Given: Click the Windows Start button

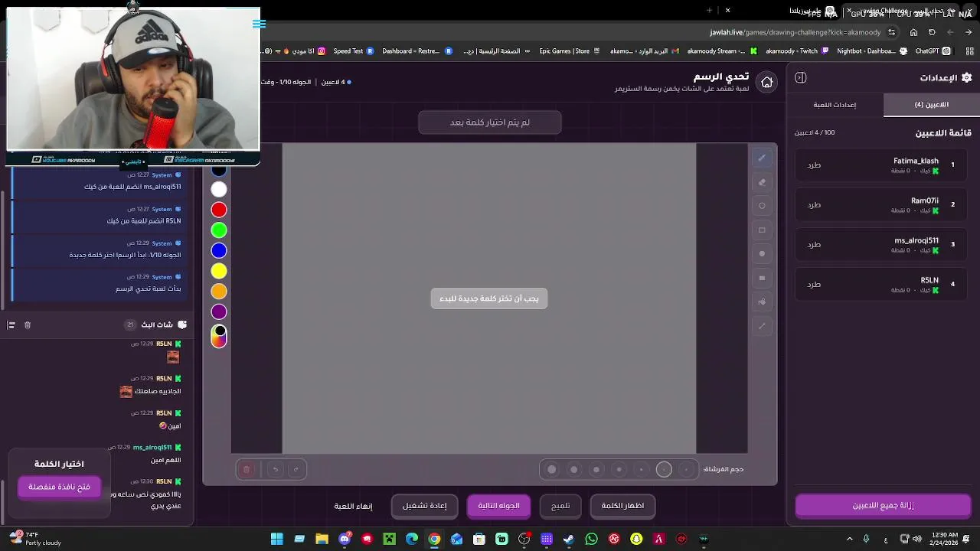Looking at the screenshot, I should click(277, 539).
